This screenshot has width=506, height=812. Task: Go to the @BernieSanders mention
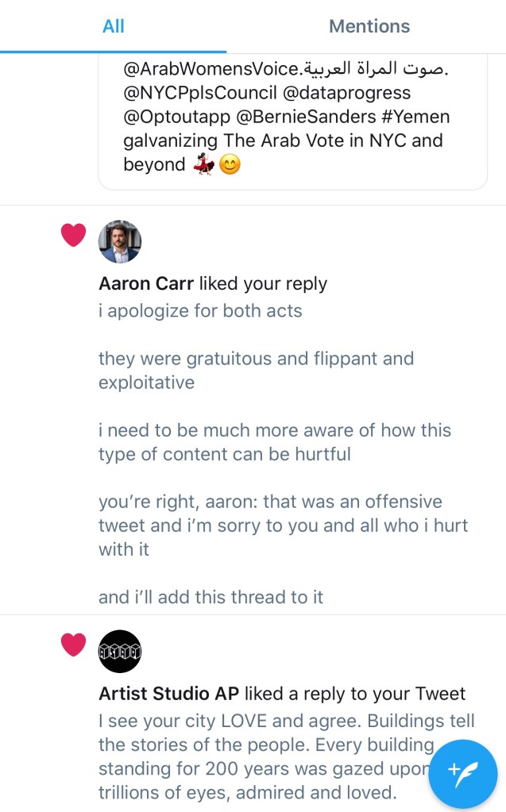point(307,117)
